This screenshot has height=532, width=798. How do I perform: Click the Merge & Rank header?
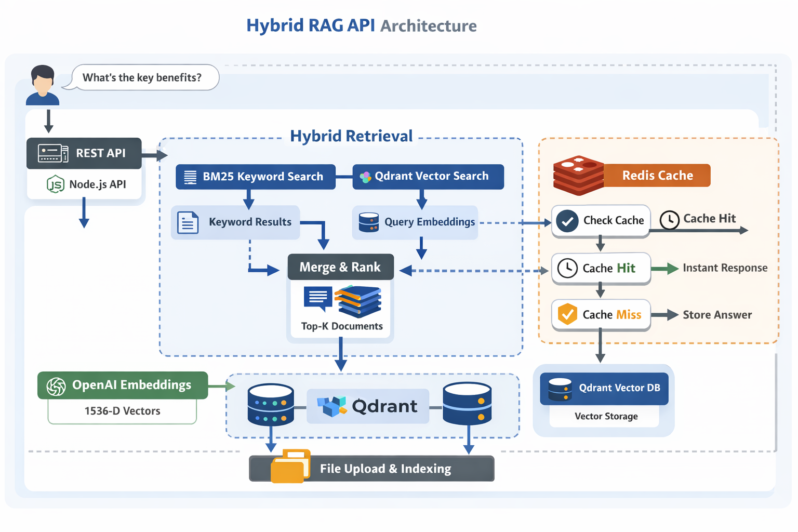(340, 267)
